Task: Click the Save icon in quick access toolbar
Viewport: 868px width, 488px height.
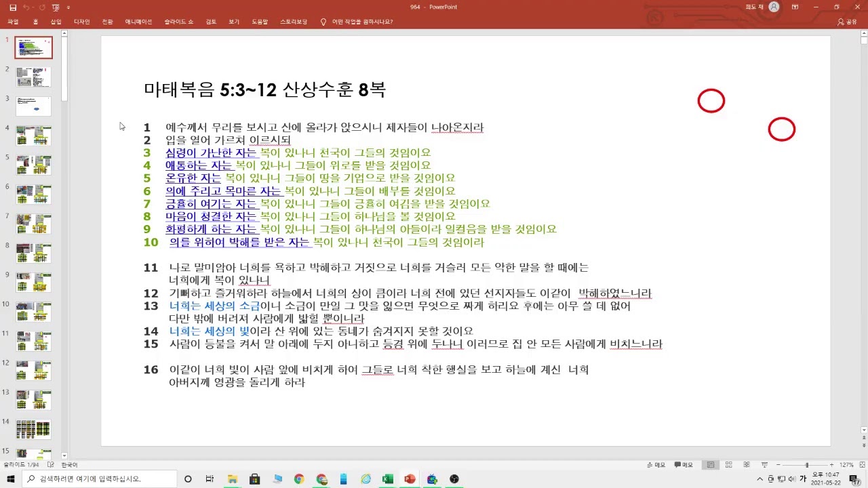Action: coord(12,7)
